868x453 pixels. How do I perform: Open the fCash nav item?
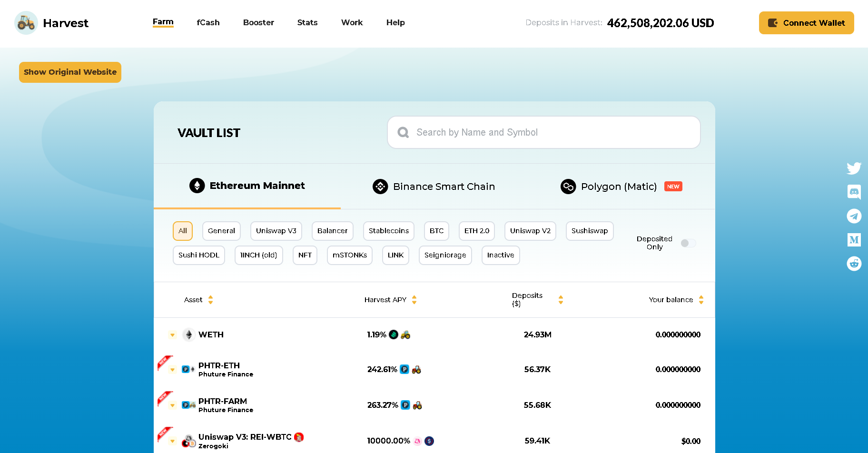208,22
